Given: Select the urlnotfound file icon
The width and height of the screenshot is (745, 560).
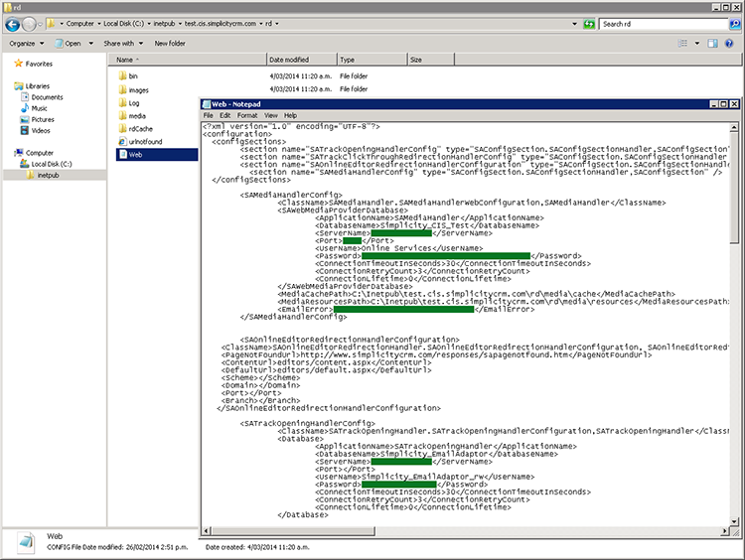Looking at the screenshot, I should pos(122,142).
